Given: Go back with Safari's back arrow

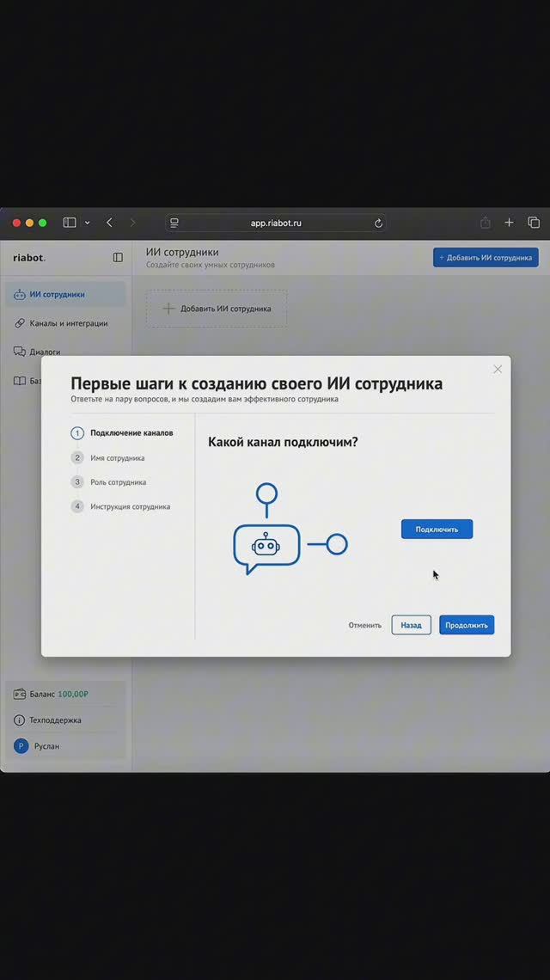Looking at the screenshot, I should pos(109,223).
